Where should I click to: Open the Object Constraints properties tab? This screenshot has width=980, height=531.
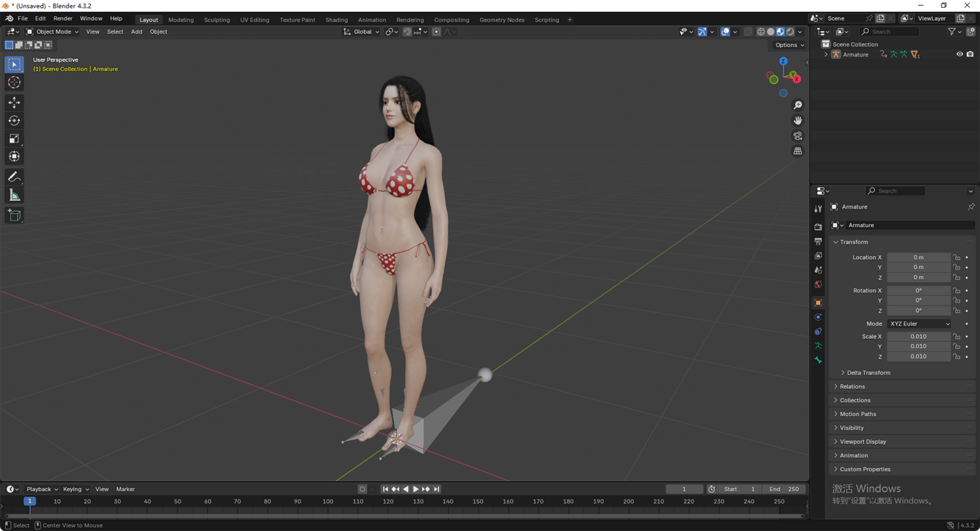tap(818, 332)
